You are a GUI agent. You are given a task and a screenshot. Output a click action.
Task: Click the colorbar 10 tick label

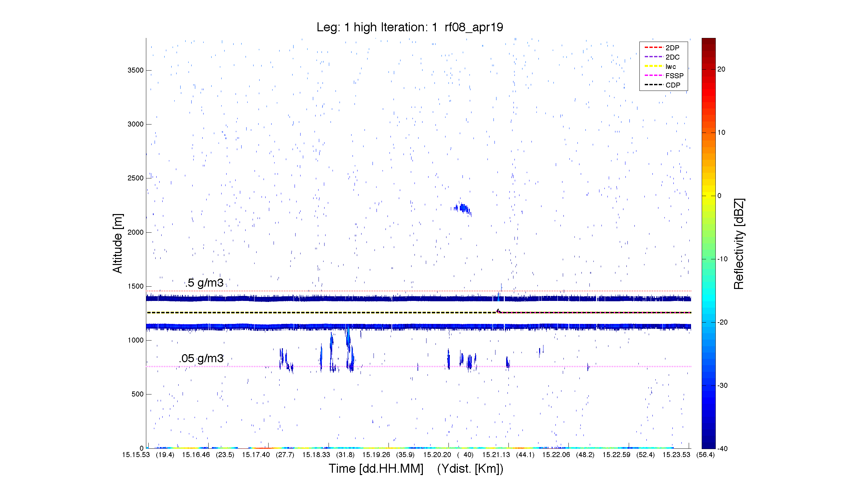coord(721,132)
